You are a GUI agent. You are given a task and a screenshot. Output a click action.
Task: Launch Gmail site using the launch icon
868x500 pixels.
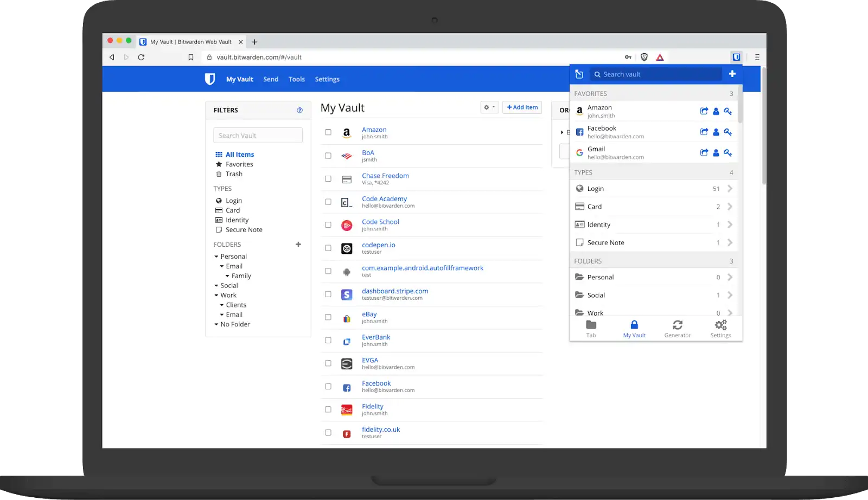704,152
